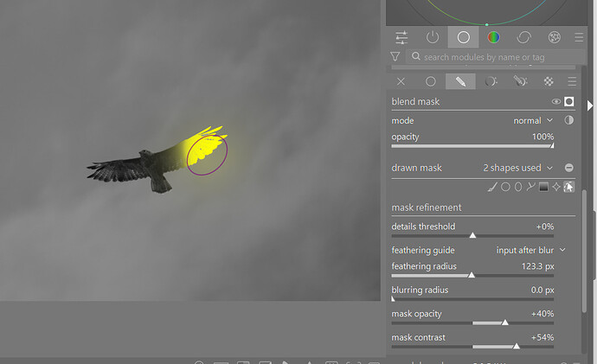Switch to the base modules circle tab
This screenshot has width=597, height=364.
coord(464,37)
